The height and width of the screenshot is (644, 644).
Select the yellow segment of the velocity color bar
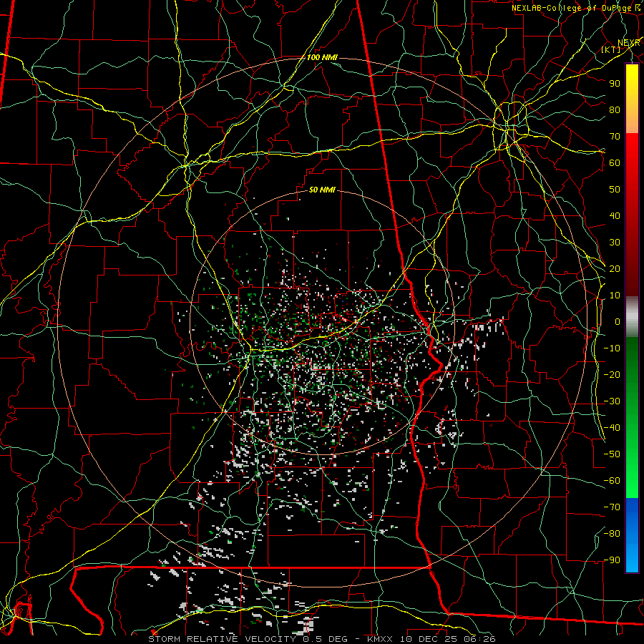click(x=632, y=99)
